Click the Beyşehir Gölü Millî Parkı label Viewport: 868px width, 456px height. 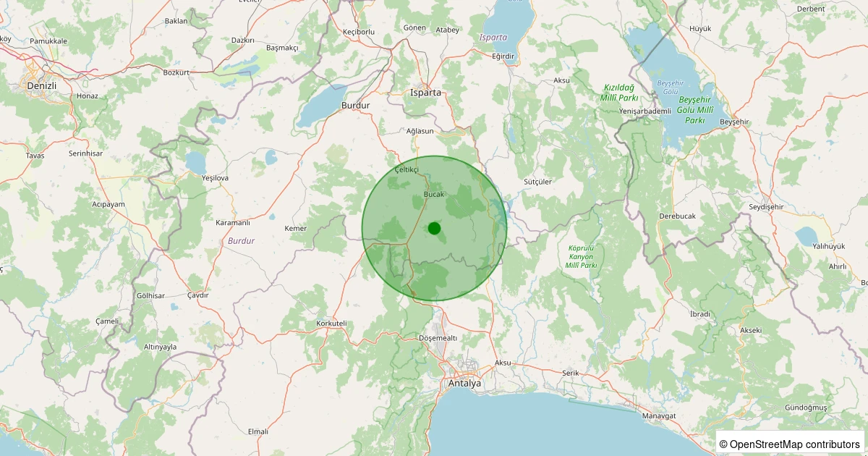(x=694, y=109)
